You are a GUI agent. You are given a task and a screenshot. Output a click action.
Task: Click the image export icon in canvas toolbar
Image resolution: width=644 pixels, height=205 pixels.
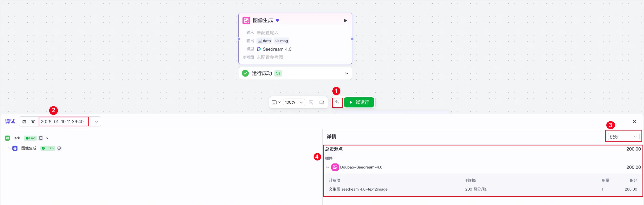(311, 102)
